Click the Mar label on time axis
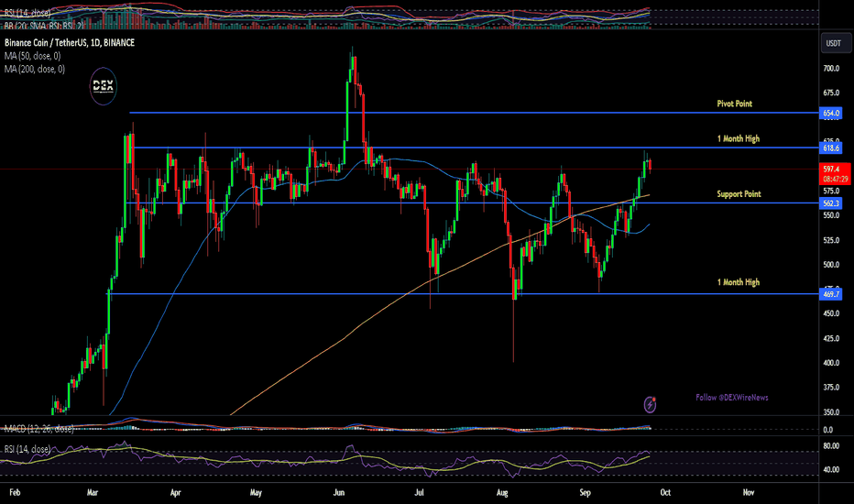The height and width of the screenshot is (504, 854). pyautogui.click(x=92, y=493)
